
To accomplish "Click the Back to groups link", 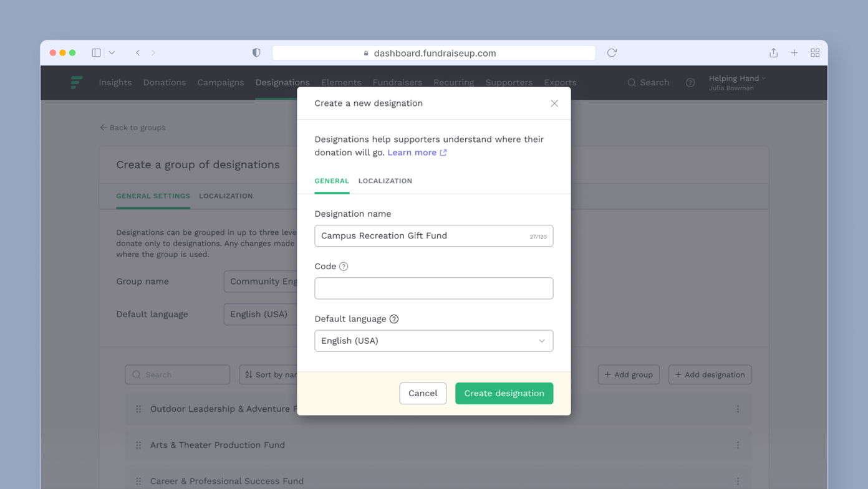I will point(132,127).
